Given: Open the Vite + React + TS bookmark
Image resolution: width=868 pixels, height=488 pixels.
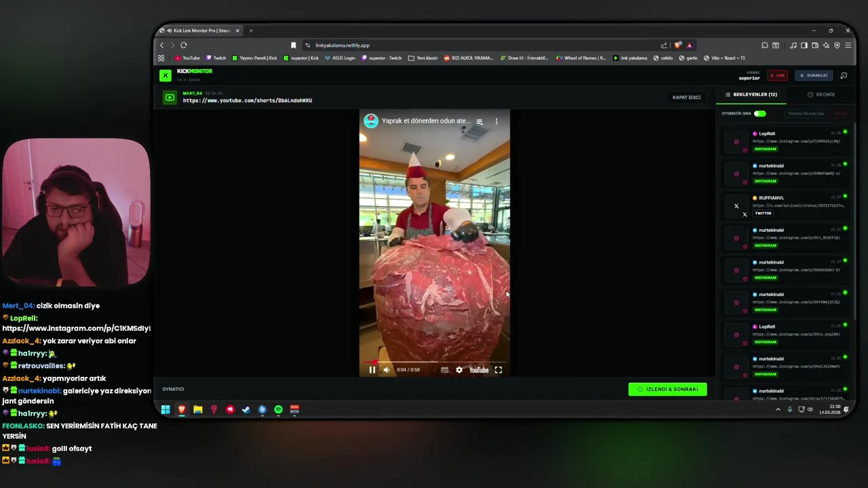Looking at the screenshot, I should pyautogui.click(x=724, y=58).
